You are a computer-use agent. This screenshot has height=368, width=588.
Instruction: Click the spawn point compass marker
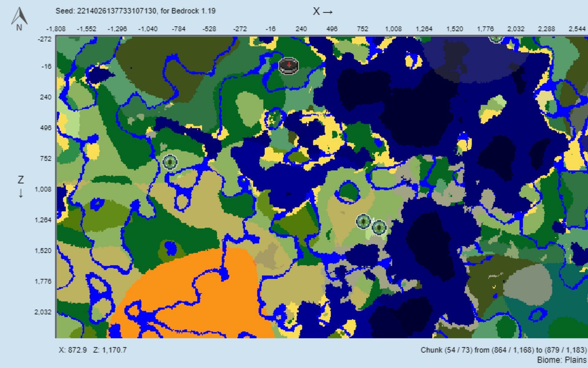(x=288, y=66)
